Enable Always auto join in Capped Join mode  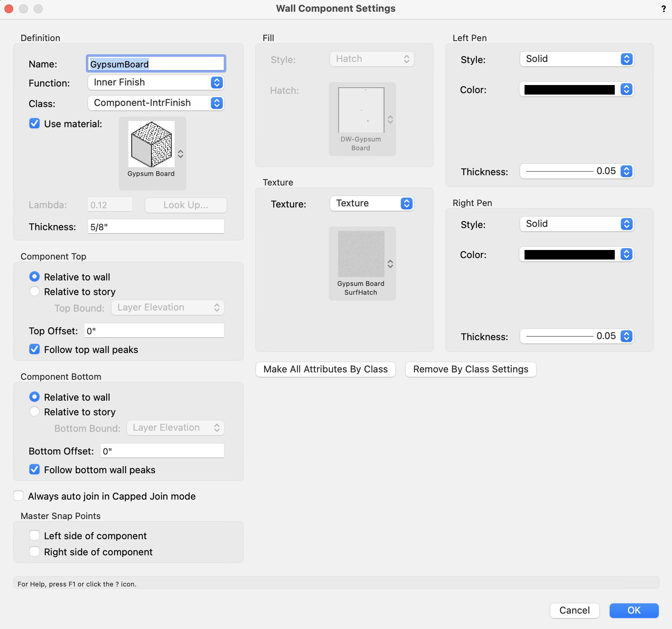point(19,496)
